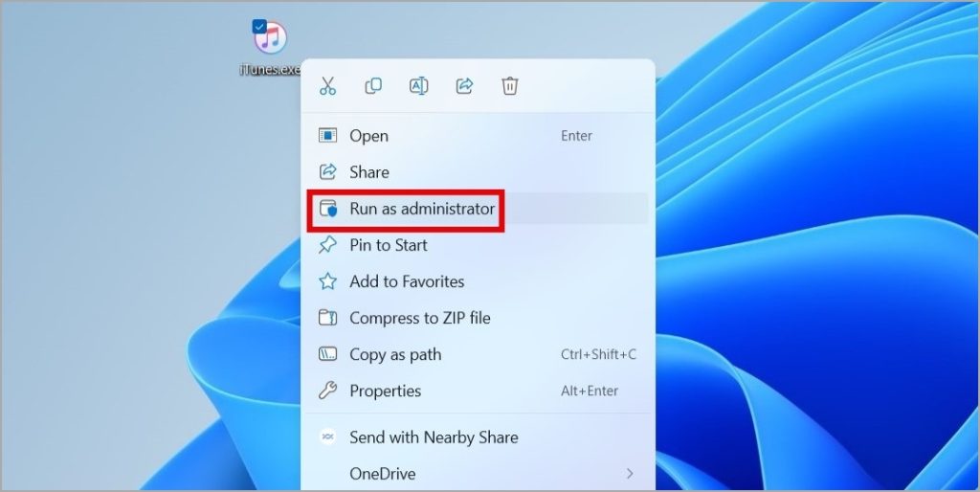Choose Copy as path
The height and width of the screenshot is (492, 980).
pos(478,354)
